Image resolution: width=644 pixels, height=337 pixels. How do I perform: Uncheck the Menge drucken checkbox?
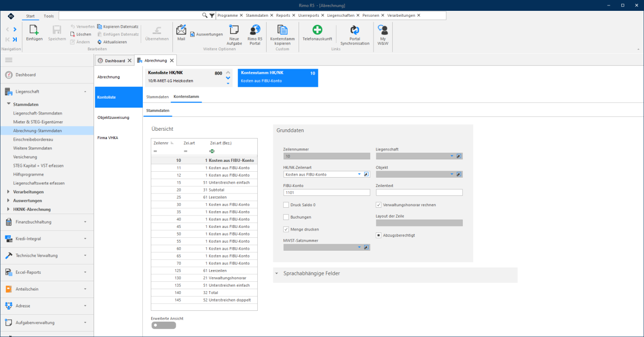click(286, 229)
